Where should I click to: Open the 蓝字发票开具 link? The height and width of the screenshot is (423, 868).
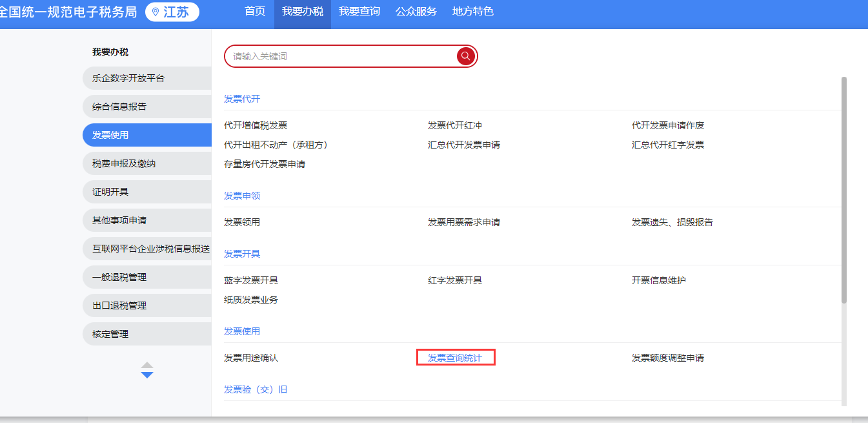coord(251,280)
